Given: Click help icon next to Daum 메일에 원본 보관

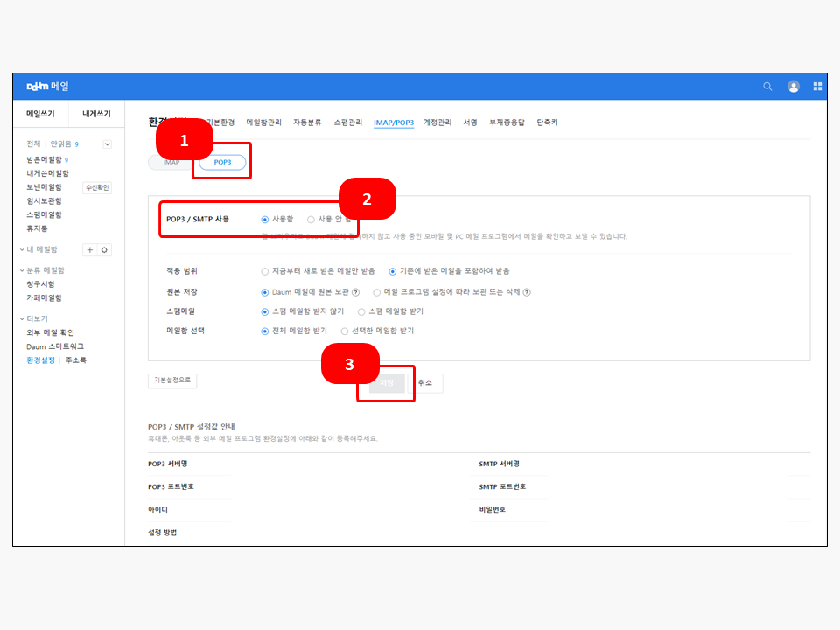Looking at the screenshot, I should (356, 292).
